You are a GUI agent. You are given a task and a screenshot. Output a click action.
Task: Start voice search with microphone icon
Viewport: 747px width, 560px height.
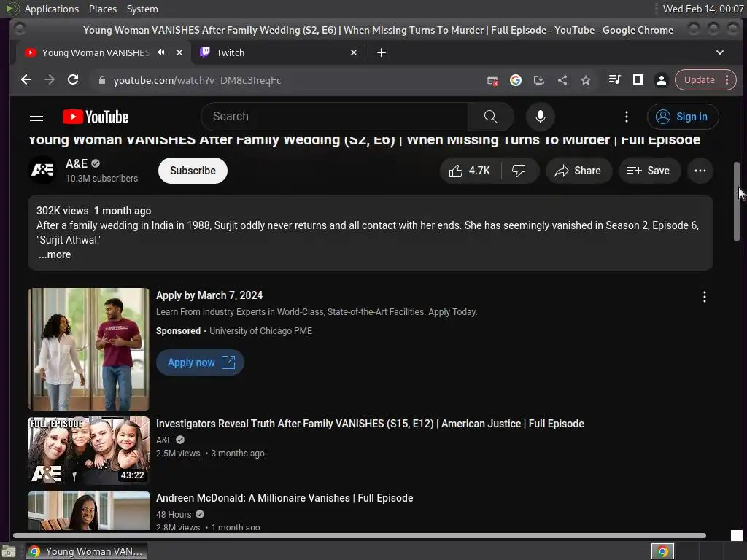click(x=541, y=117)
